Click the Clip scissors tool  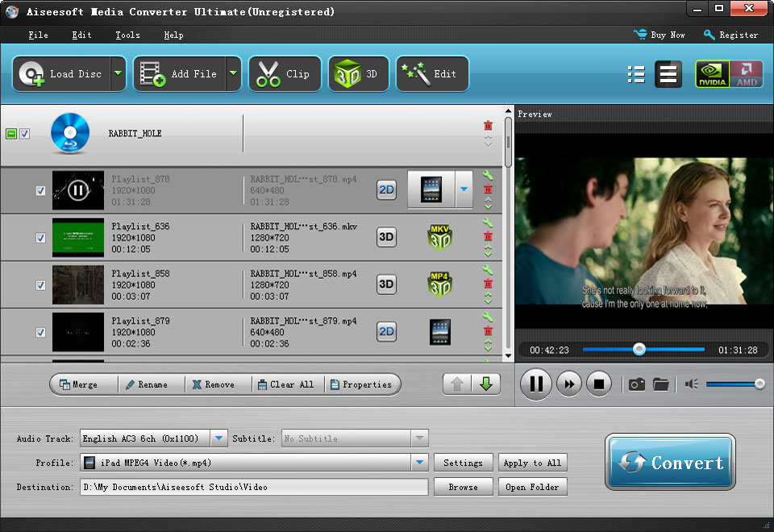284,74
